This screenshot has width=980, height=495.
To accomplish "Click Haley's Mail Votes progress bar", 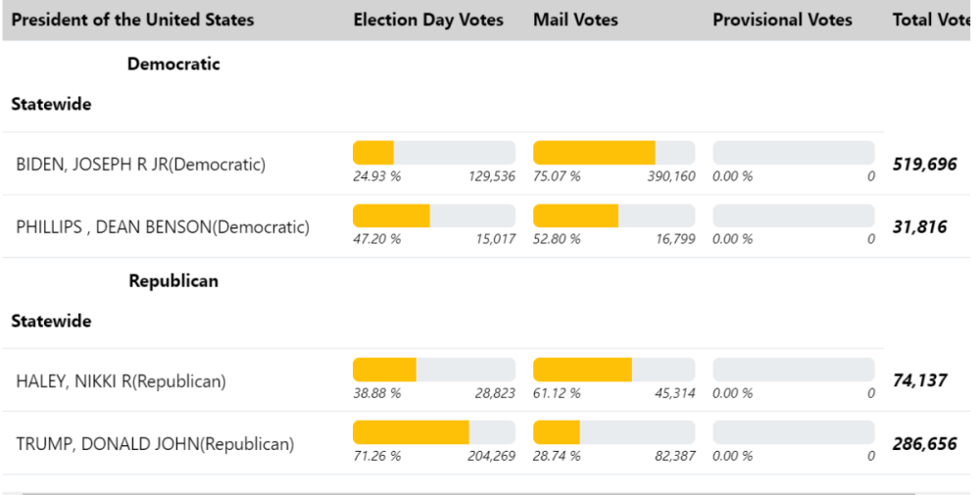I will (613, 370).
